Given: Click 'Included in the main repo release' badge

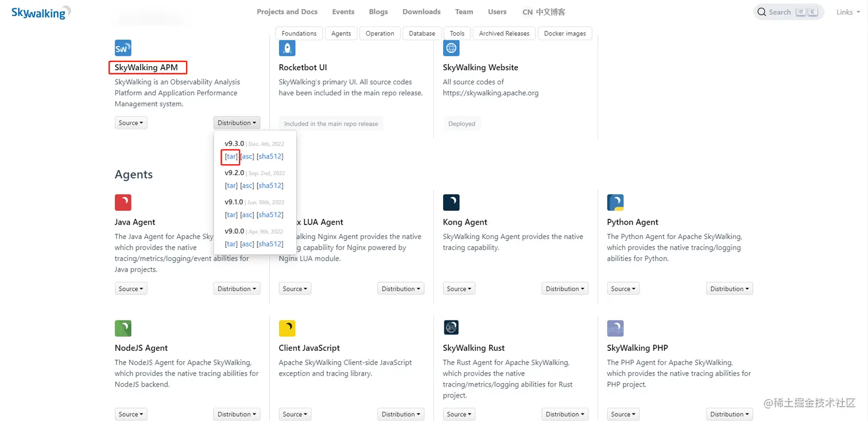Looking at the screenshot, I should point(331,123).
